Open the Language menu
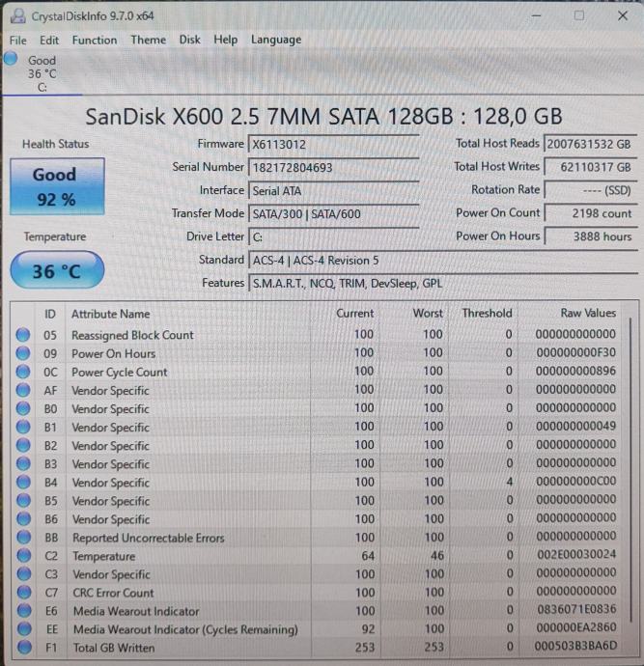 (x=276, y=40)
